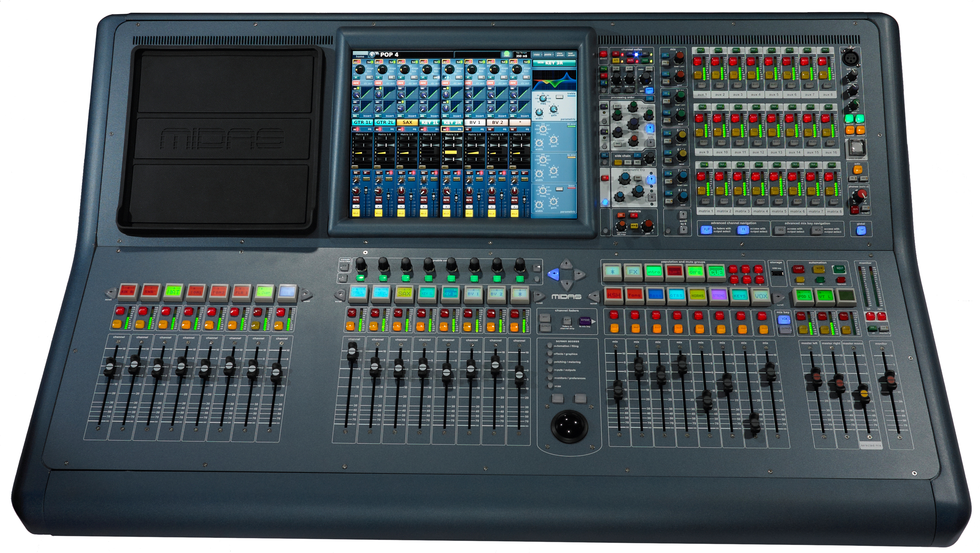This screenshot has height=553, width=980.
Task: Open effects / graphics screen
Action: point(550,353)
